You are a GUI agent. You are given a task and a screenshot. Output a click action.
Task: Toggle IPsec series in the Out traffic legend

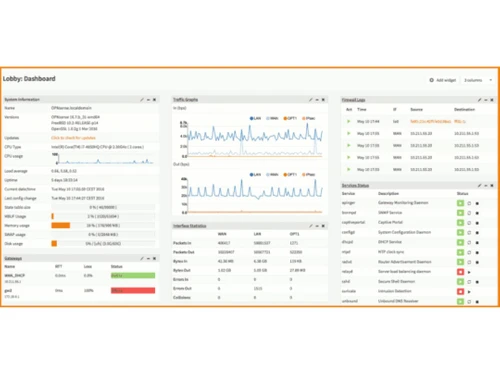click(309, 174)
